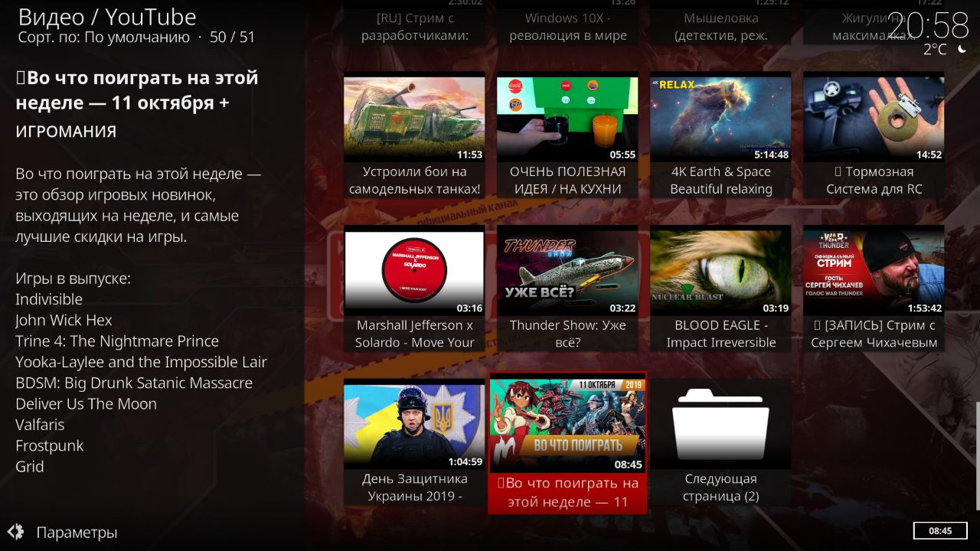The height and width of the screenshot is (551, 980).
Task: Click John Wick Hex in description
Action: point(64,320)
